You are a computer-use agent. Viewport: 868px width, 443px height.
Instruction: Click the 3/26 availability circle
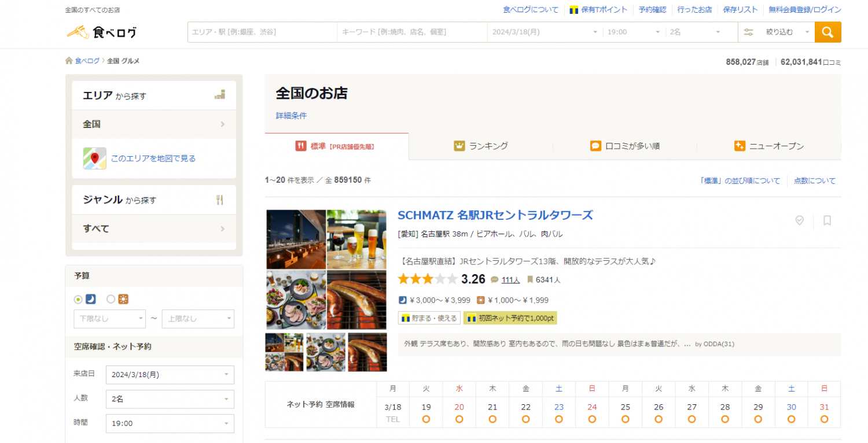coord(659,419)
